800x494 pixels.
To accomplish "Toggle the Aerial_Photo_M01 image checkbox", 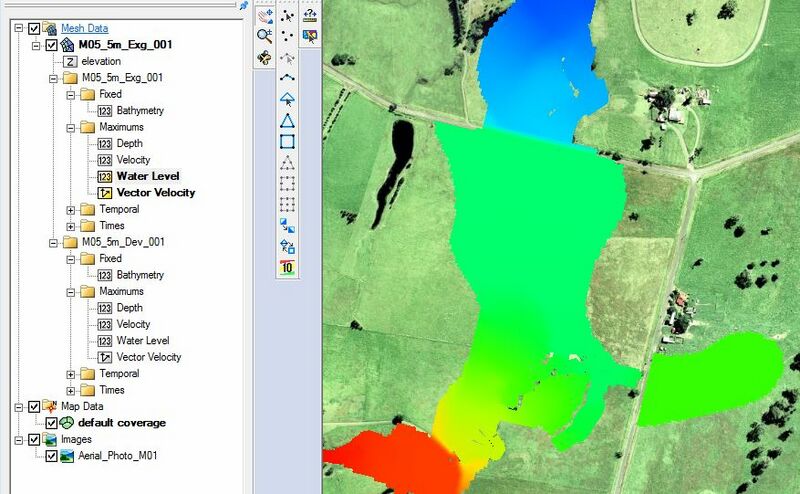I will (x=52, y=455).
